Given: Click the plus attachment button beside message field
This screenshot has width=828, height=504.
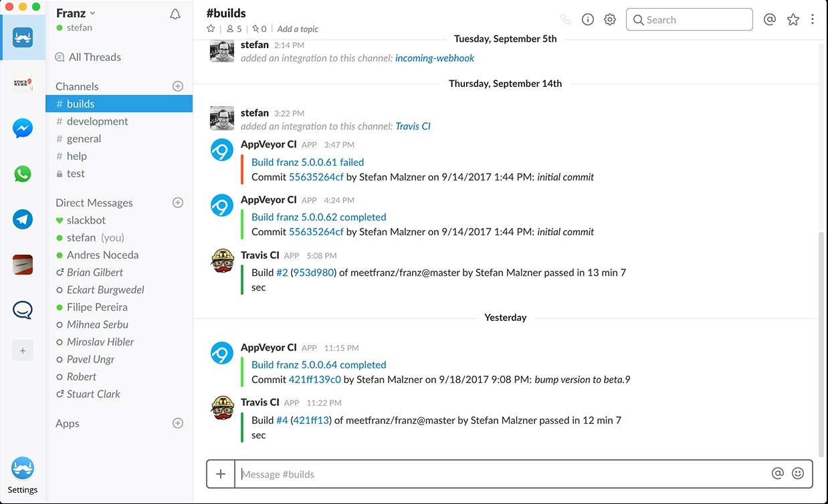Looking at the screenshot, I should tap(221, 474).
